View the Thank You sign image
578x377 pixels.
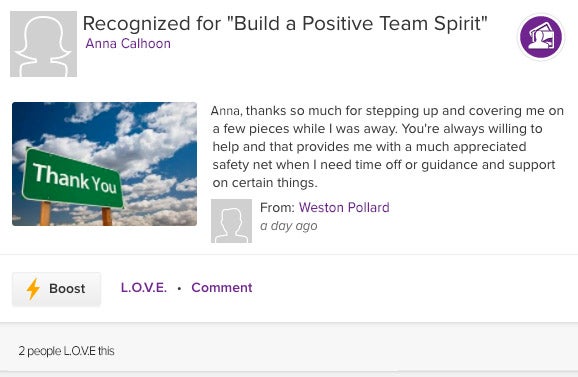click(104, 164)
